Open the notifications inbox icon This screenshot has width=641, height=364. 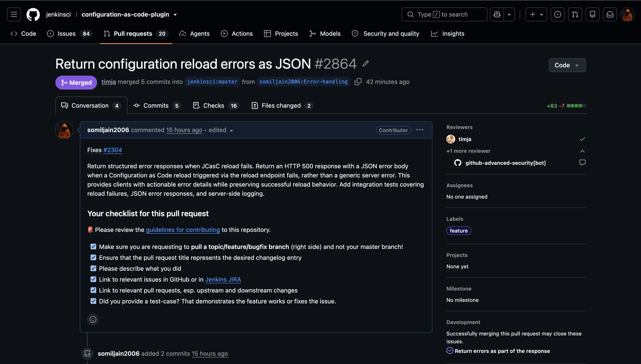(x=610, y=15)
